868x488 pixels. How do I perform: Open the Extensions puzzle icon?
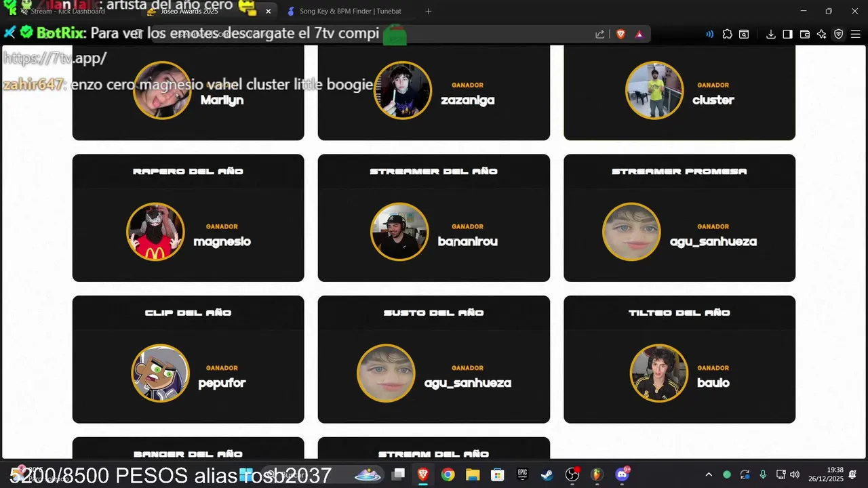[728, 34]
